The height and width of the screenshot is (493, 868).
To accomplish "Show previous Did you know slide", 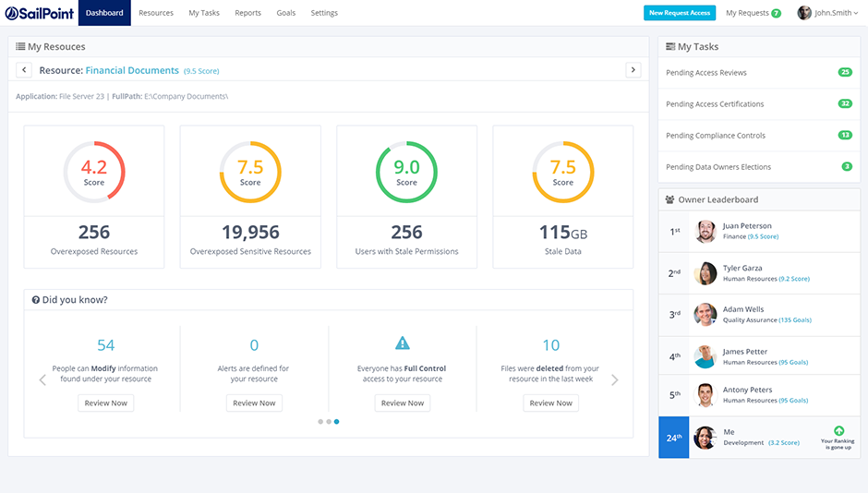I will [x=42, y=379].
